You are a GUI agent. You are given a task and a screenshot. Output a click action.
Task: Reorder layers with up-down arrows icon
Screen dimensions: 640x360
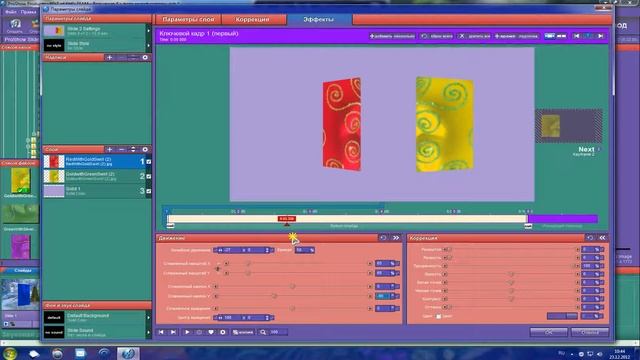coord(133,149)
